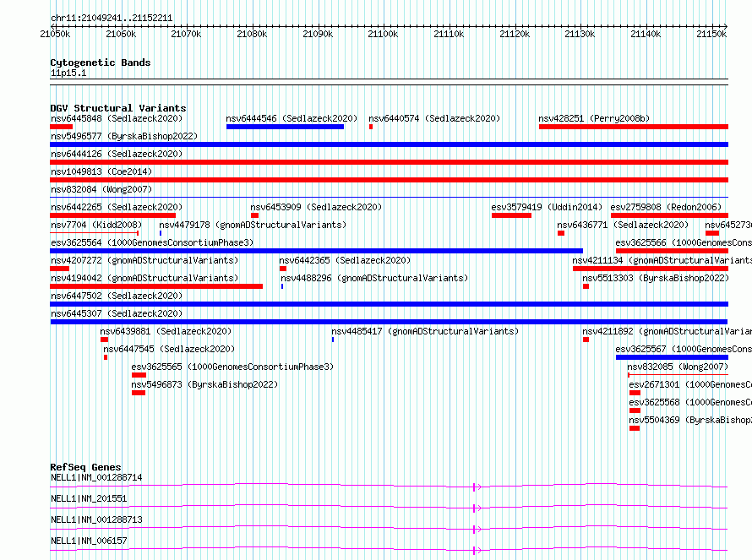The width and height of the screenshot is (752, 560).
Task: Open nsv7704 (Kidd2008) variant label
Action: [x=96, y=225]
